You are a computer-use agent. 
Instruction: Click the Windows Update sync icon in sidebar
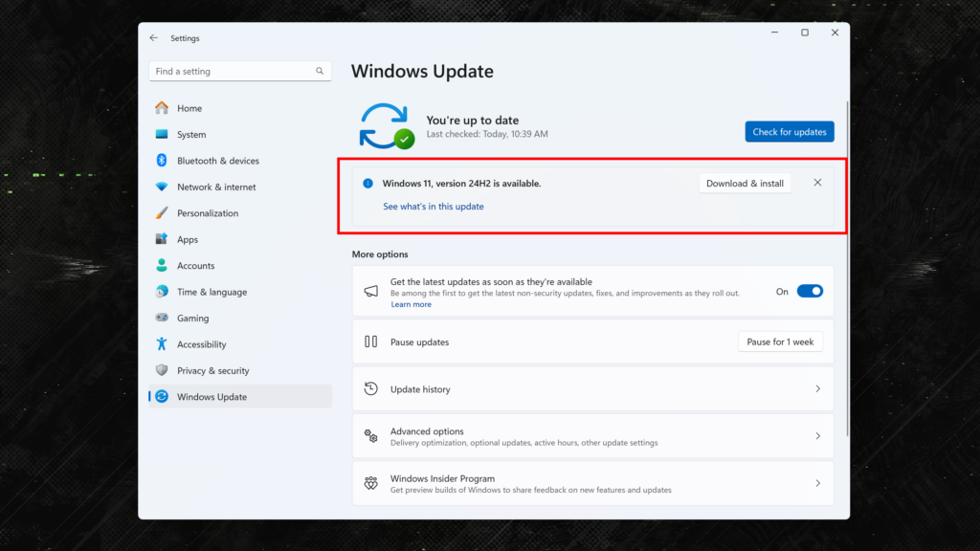(x=162, y=396)
